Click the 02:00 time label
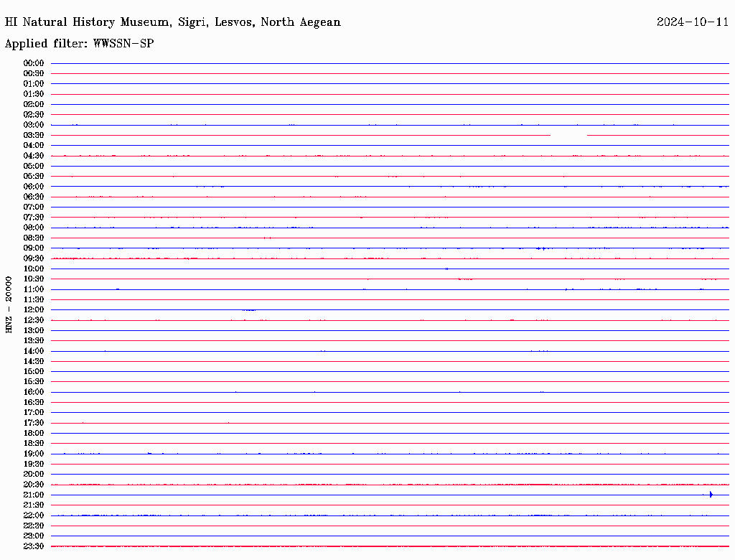This screenshot has height=560, width=735. [x=34, y=105]
